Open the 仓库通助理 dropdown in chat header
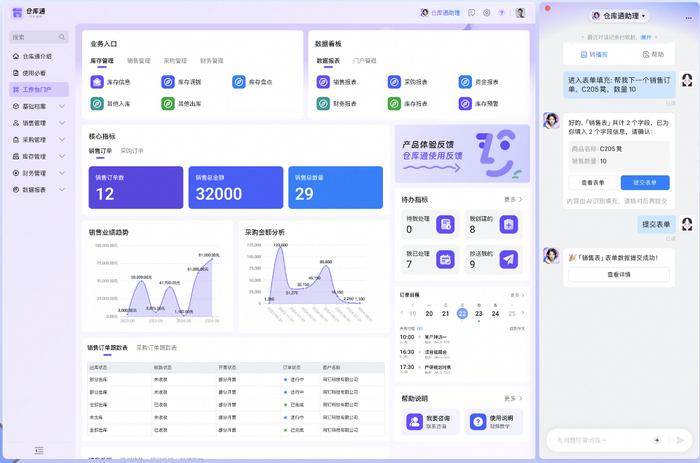This screenshot has width=700, height=463. (620, 16)
